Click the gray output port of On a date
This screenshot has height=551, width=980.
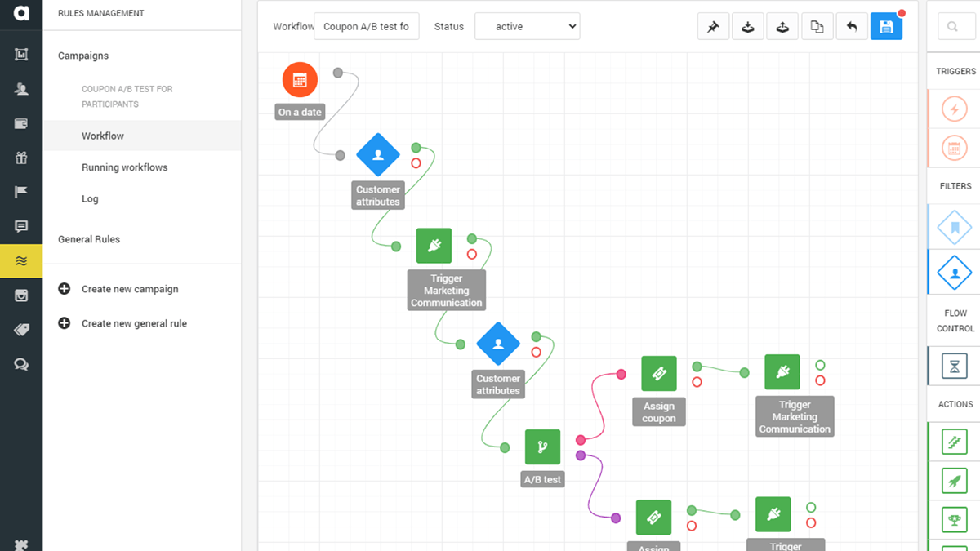click(x=338, y=73)
